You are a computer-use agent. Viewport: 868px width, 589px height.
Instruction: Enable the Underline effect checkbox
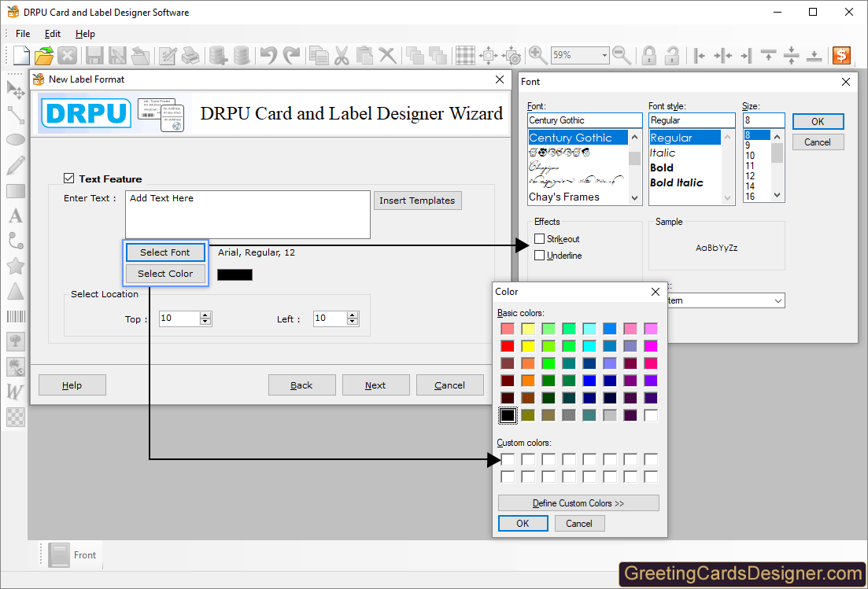point(539,255)
